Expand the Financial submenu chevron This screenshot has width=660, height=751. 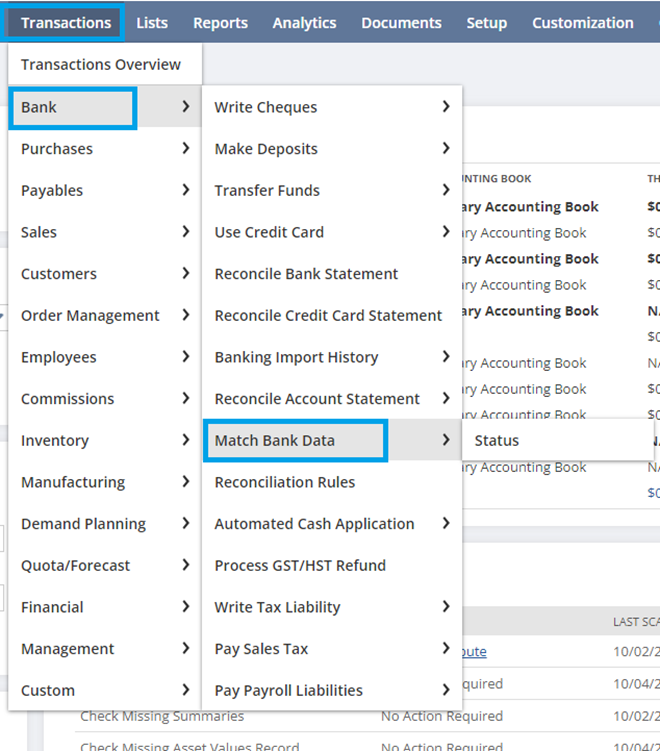coord(186,607)
